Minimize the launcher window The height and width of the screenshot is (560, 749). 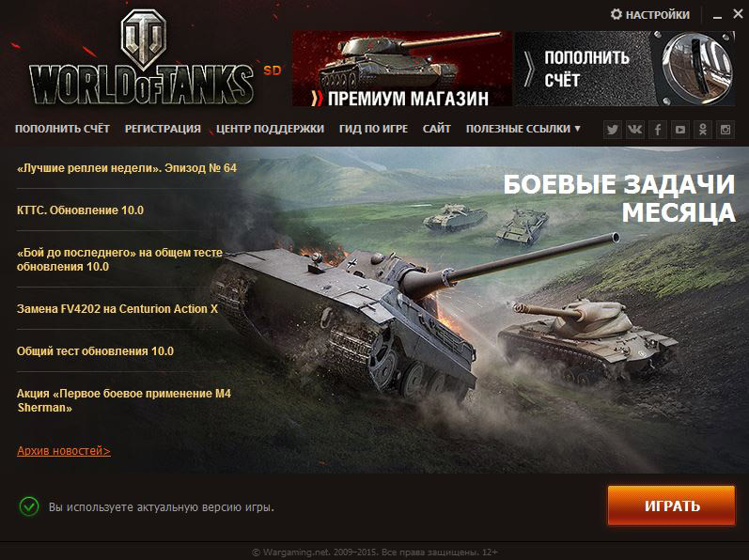[x=717, y=15]
